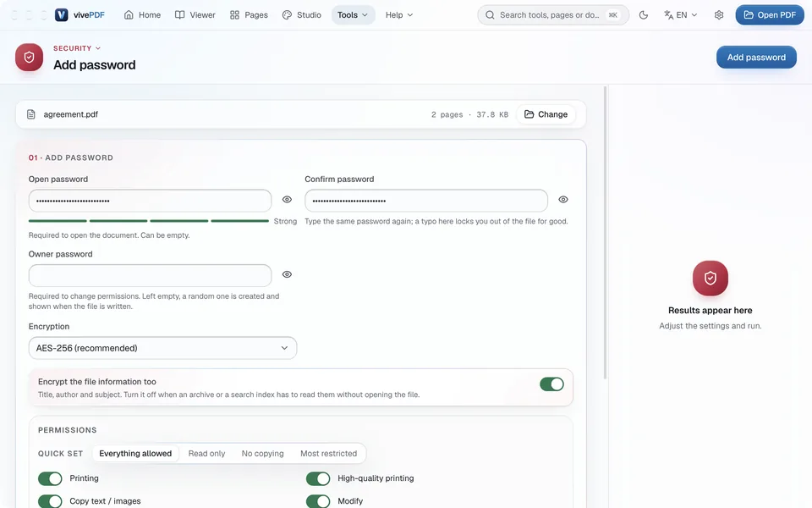Toggle the Modify permission switch

(x=318, y=501)
